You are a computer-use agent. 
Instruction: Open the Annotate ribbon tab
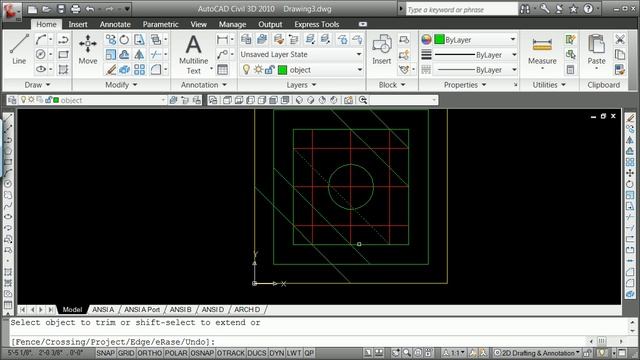[115, 24]
